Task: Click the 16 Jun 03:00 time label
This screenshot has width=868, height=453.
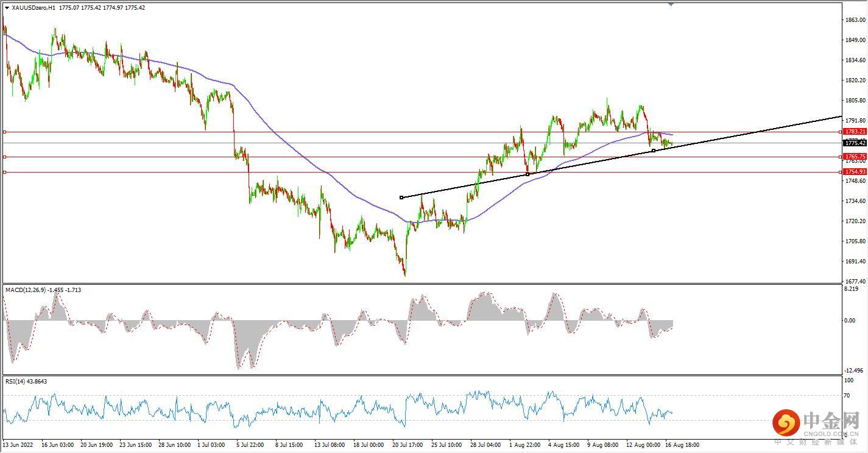Action: click(x=58, y=445)
